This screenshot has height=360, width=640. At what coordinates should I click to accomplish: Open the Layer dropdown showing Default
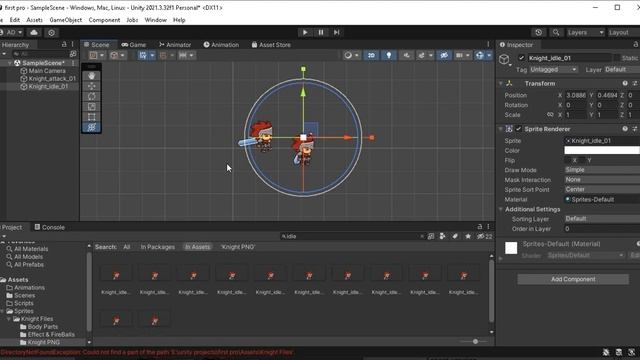click(x=622, y=70)
